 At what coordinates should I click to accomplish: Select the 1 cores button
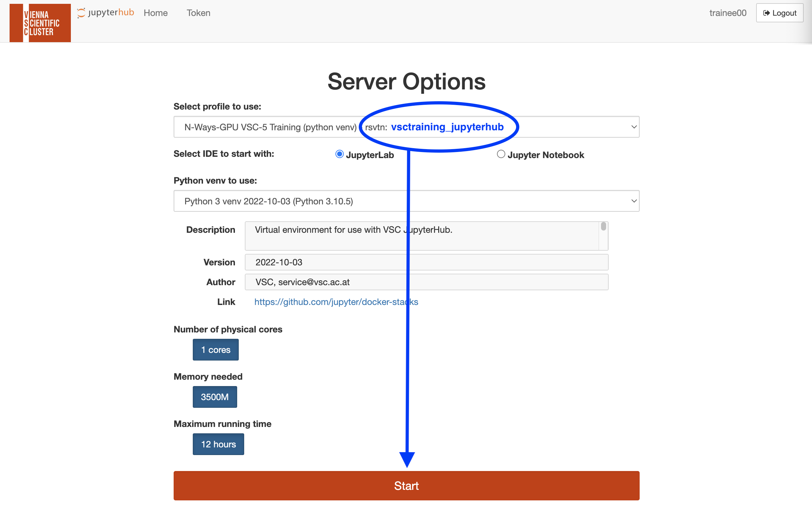216,350
